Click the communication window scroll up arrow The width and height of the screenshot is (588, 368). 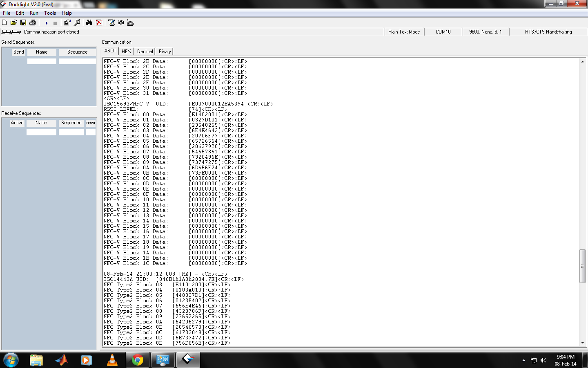583,61
